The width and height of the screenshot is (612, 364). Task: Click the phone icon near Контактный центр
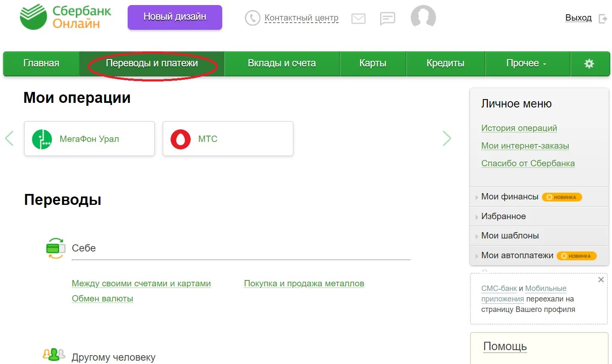tap(252, 18)
